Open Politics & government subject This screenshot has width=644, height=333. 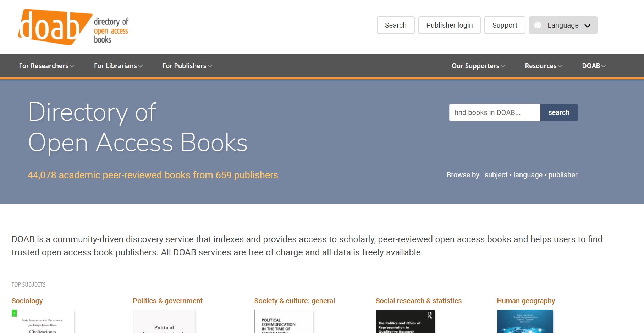coord(167,301)
